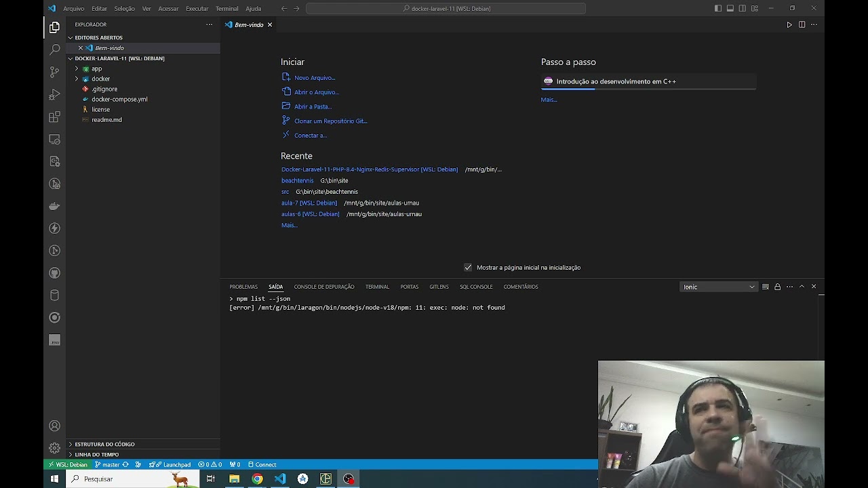Image resolution: width=868 pixels, height=488 pixels.
Task: Open the Ionic output channel dropdown
Action: tap(718, 287)
